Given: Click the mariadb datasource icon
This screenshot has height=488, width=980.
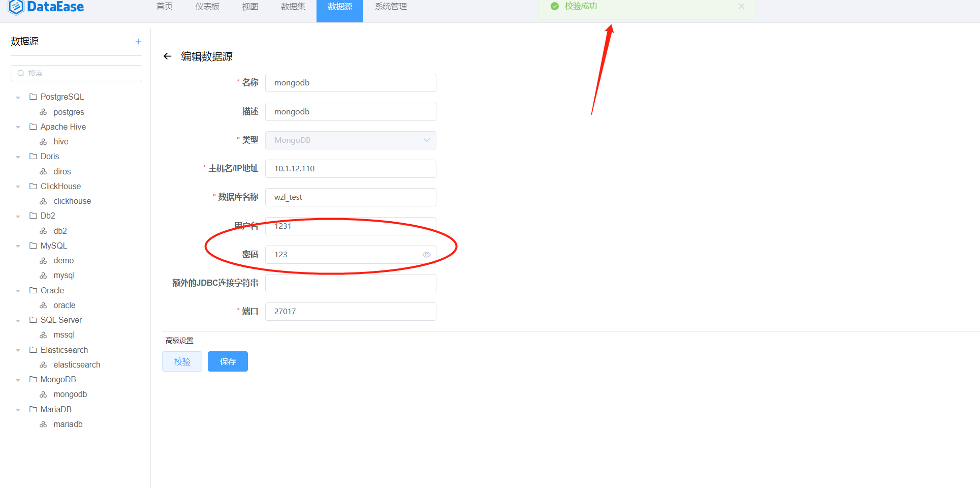Looking at the screenshot, I should pyautogui.click(x=44, y=424).
